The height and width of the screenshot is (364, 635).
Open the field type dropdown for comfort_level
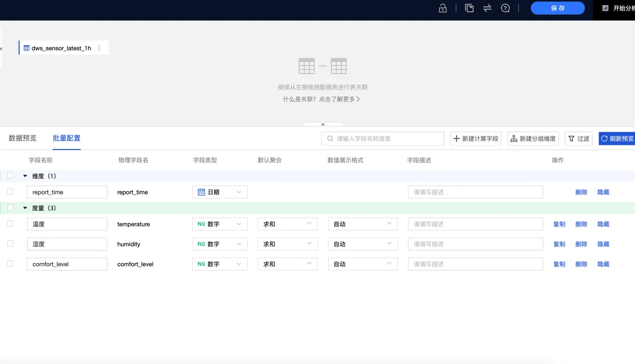(220, 264)
